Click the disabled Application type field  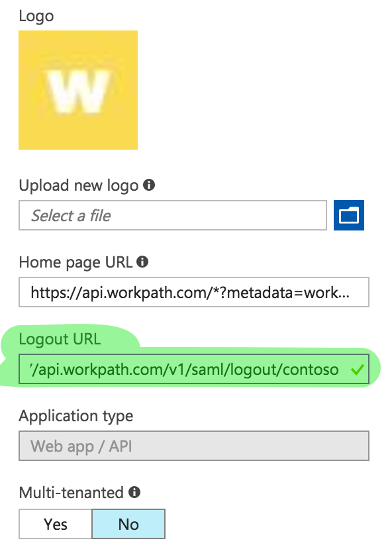coord(194,446)
